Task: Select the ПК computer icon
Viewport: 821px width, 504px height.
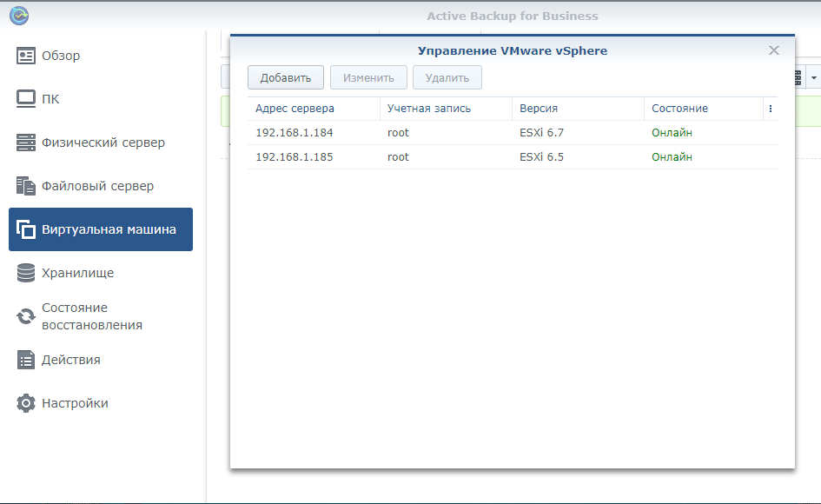Action: (26, 99)
